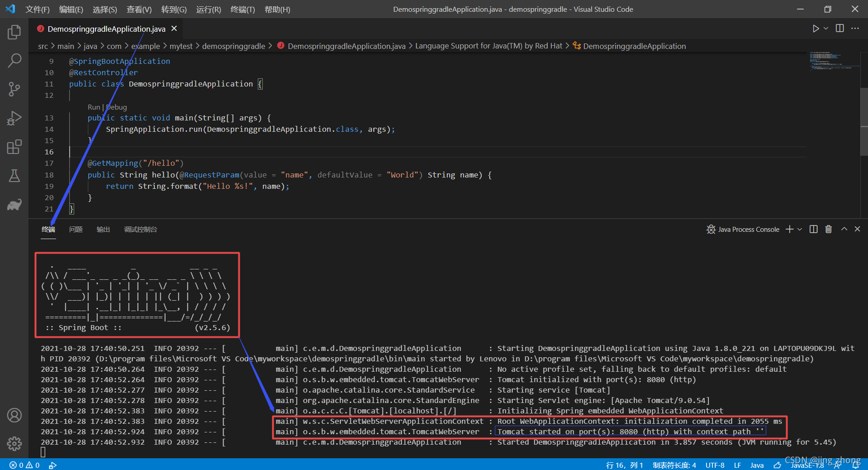
Task: Open the Run and Debug view
Action: pos(14,118)
